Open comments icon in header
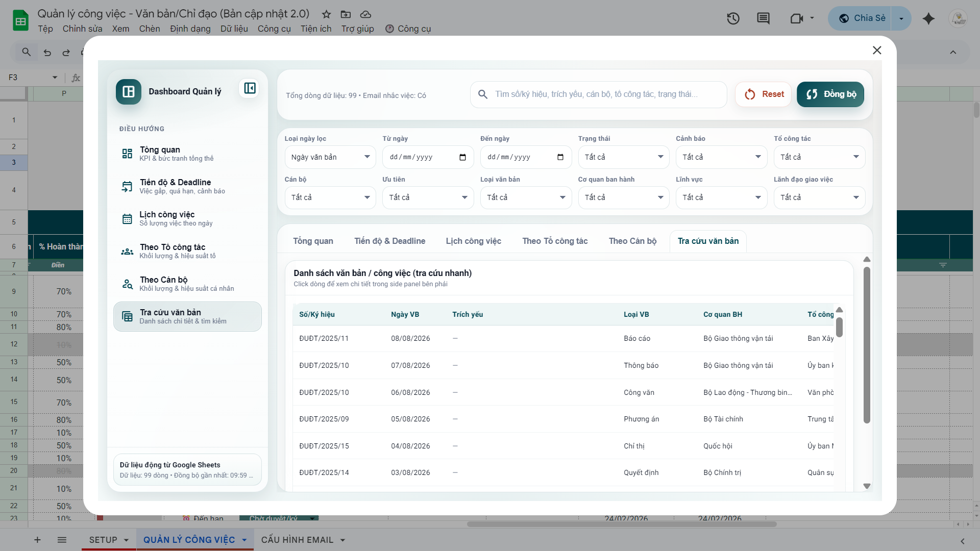Viewport: 980px width, 551px height. [763, 19]
